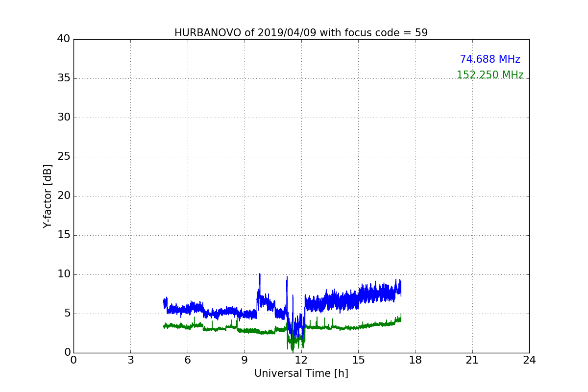Image resolution: width=588 pixels, height=392 pixels.
Task: Click x-axis tick label 21
Action: click(472, 360)
